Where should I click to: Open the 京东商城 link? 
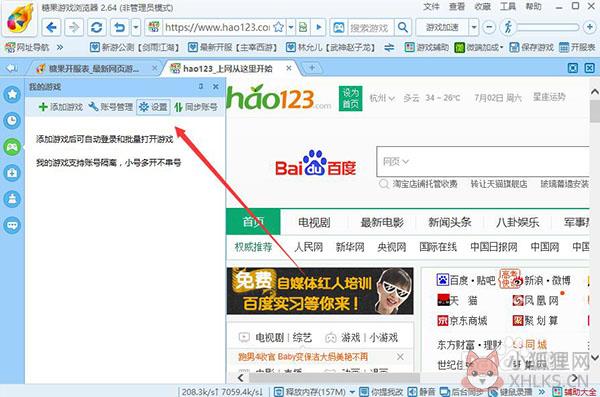[462, 320]
